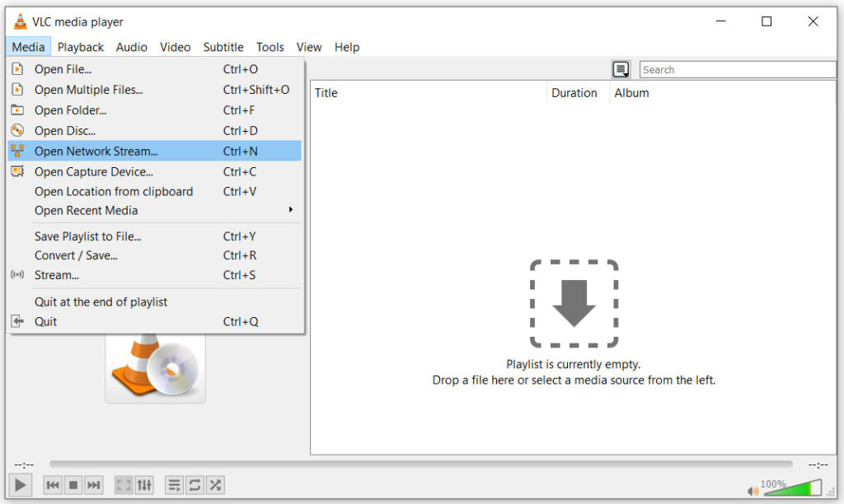Choose Save Playlist to File
The height and width of the screenshot is (504, 844).
[154, 236]
